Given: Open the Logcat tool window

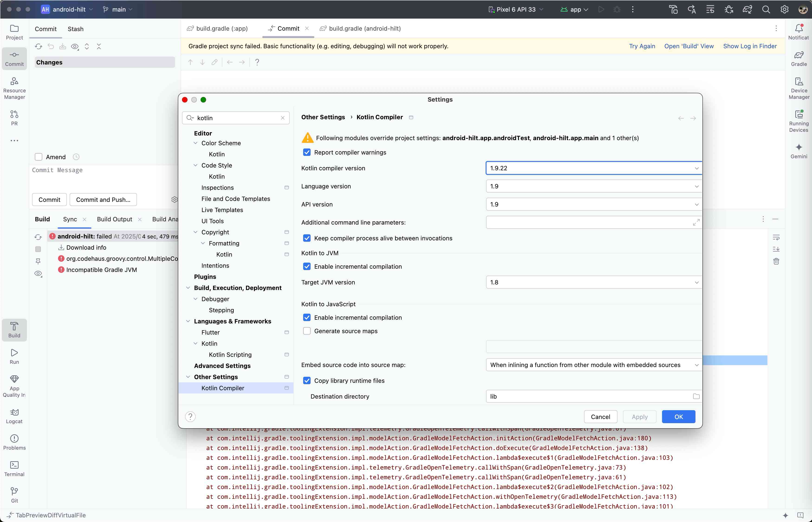Looking at the screenshot, I should pyautogui.click(x=14, y=416).
